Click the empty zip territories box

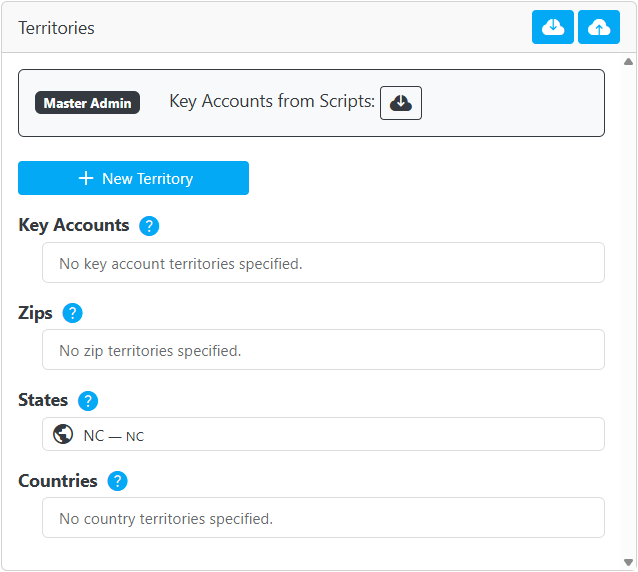click(323, 350)
